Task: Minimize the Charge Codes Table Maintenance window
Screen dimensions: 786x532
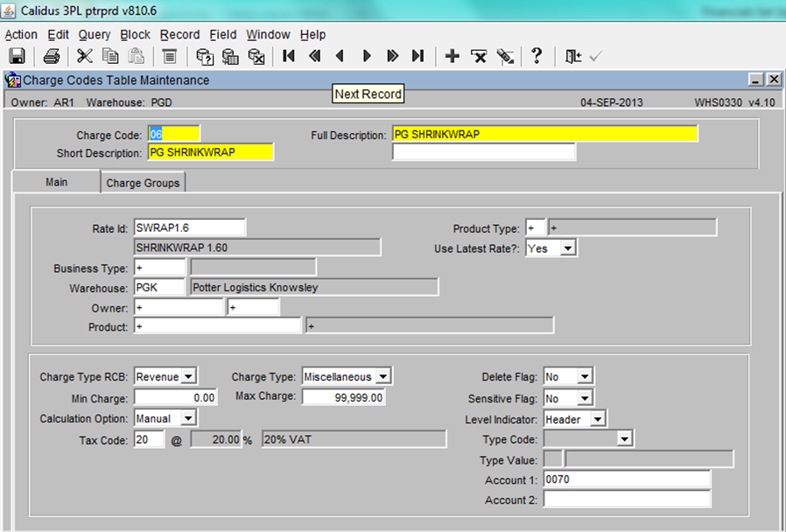Action: click(756, 79)
